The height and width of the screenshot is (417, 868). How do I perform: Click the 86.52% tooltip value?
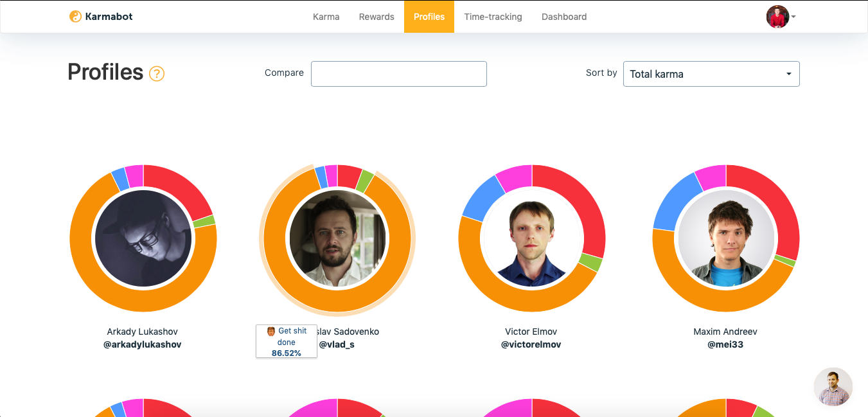[x=287, y=353]
